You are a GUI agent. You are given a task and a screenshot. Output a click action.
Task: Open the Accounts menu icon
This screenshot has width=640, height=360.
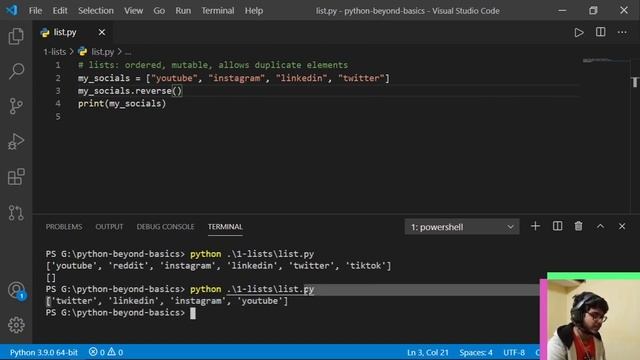pos(16,291)
